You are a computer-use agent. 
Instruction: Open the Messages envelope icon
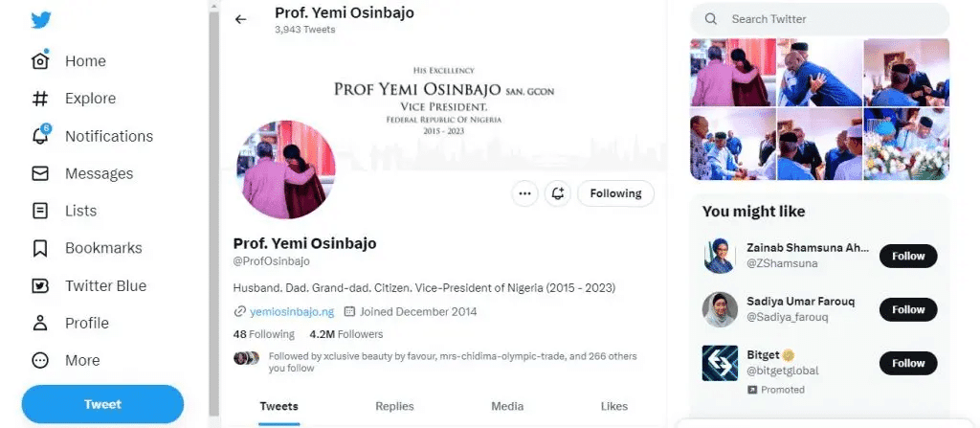coord(40,173)
